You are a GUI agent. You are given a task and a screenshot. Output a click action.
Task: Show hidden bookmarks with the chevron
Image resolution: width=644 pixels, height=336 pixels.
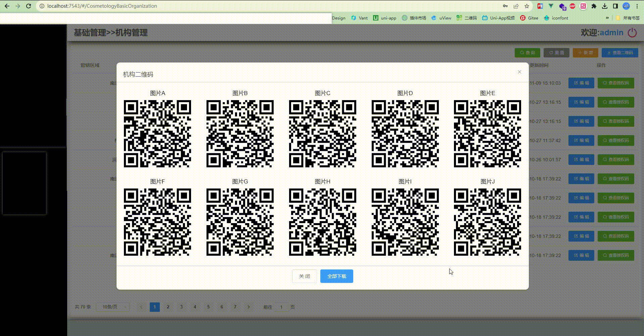pos(607,18)
